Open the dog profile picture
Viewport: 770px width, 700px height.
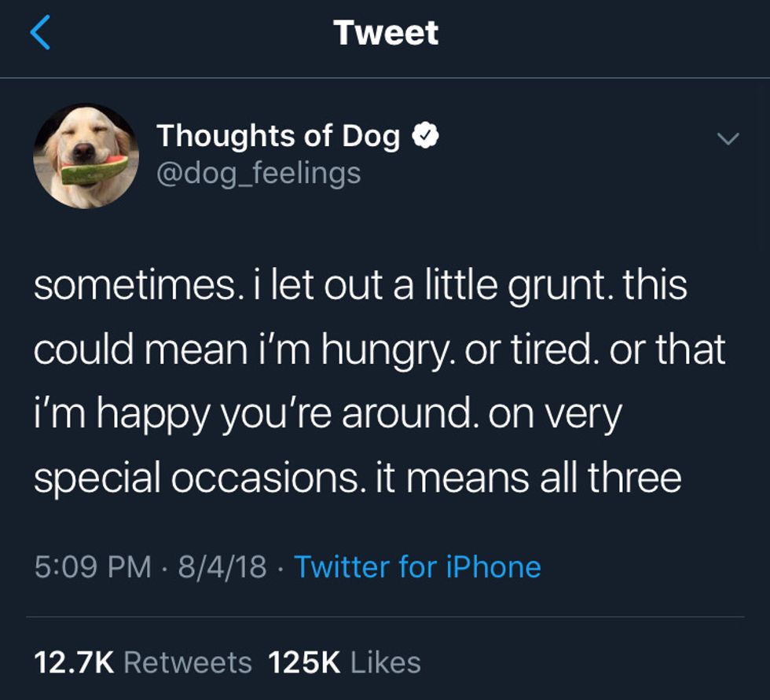coord(86,156)
